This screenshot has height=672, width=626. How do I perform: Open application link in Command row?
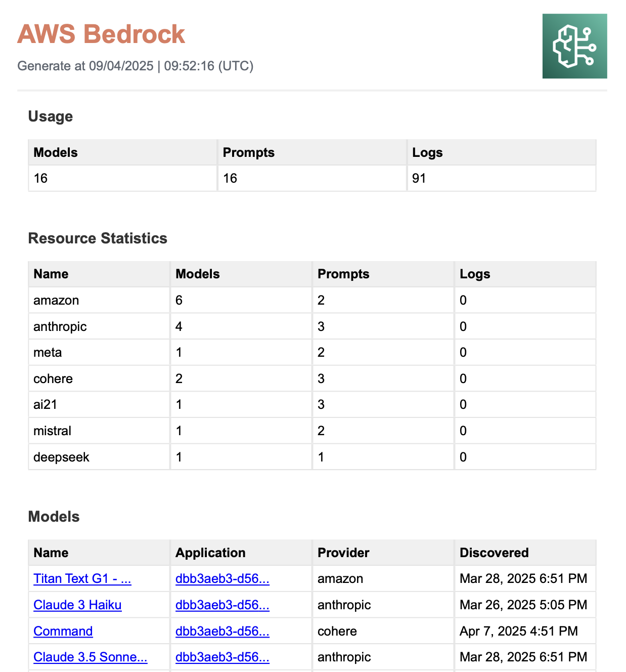222,631
